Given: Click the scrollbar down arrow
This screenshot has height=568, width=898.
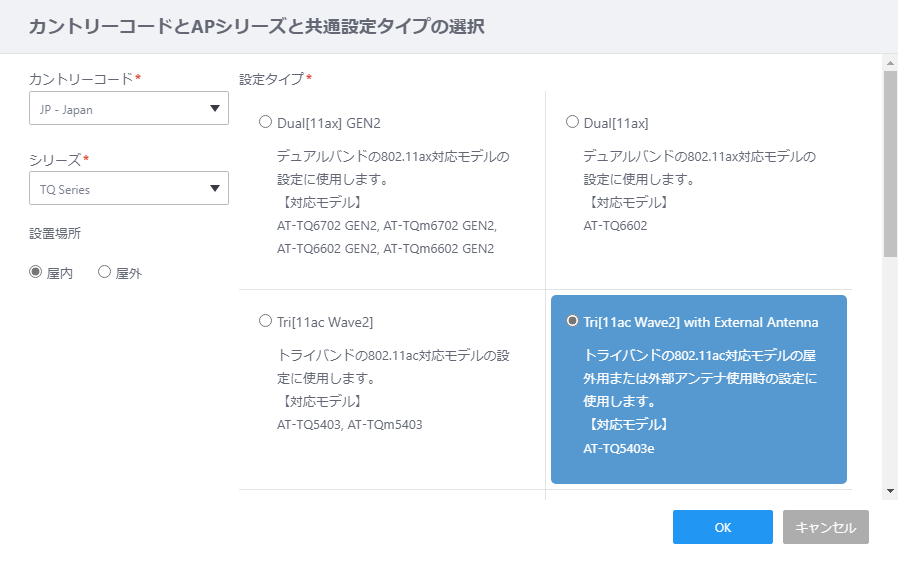Looking at the screenshot, I should (x=890, y=491).
